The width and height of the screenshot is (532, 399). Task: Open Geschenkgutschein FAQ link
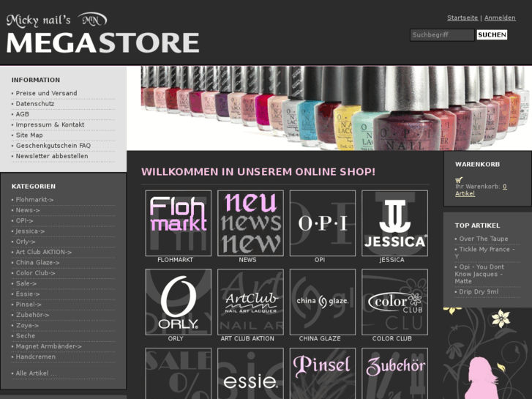[x=53, y=146]
